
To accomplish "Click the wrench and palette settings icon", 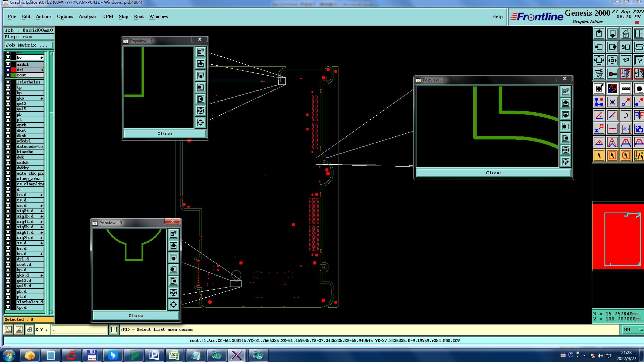I will pos(599,74).
